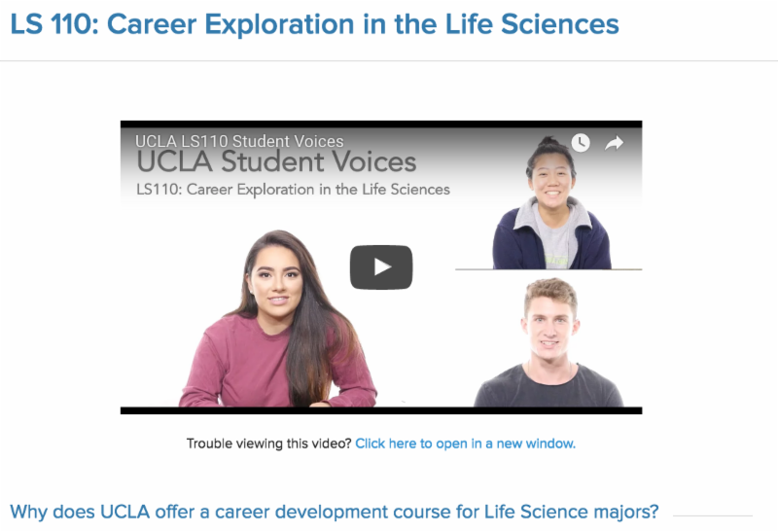
Task: Open the "UCLA LS110 Student Voices" video title
Action: 239,142
